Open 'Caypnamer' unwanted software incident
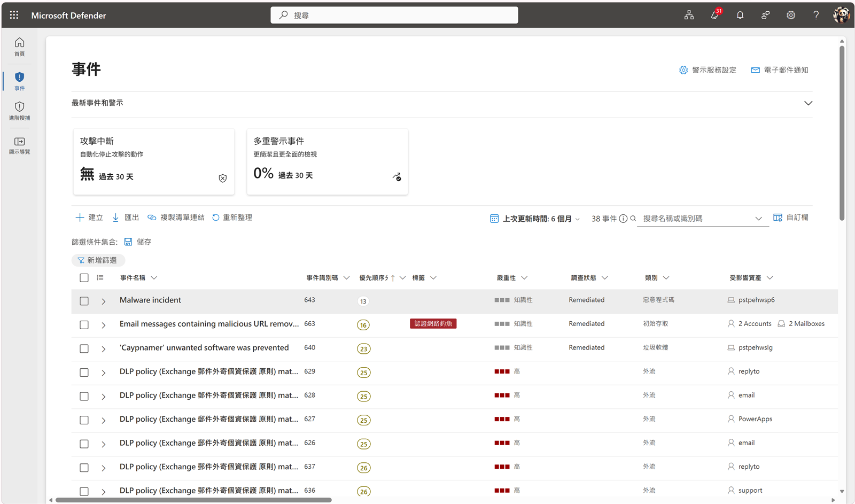 coord(204,348)
